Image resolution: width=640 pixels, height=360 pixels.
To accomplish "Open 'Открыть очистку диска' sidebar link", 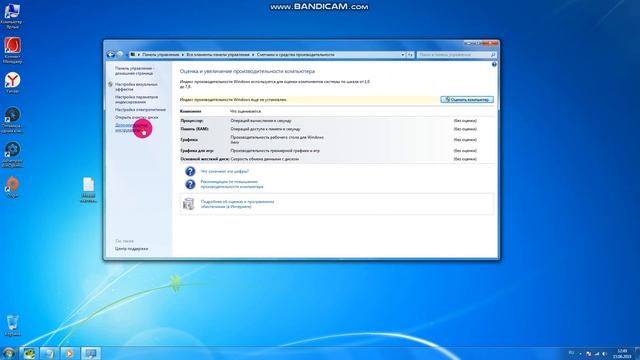I will 136,118.
